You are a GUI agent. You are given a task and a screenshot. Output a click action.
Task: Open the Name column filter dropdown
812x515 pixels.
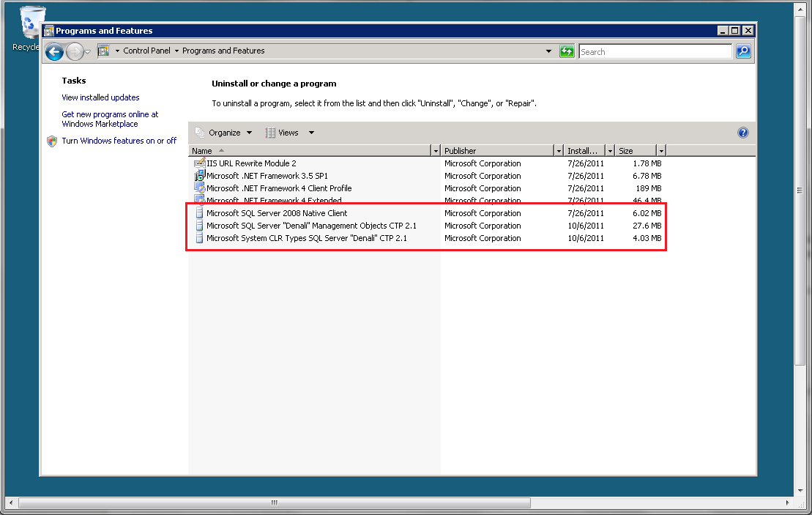[436, 151]
